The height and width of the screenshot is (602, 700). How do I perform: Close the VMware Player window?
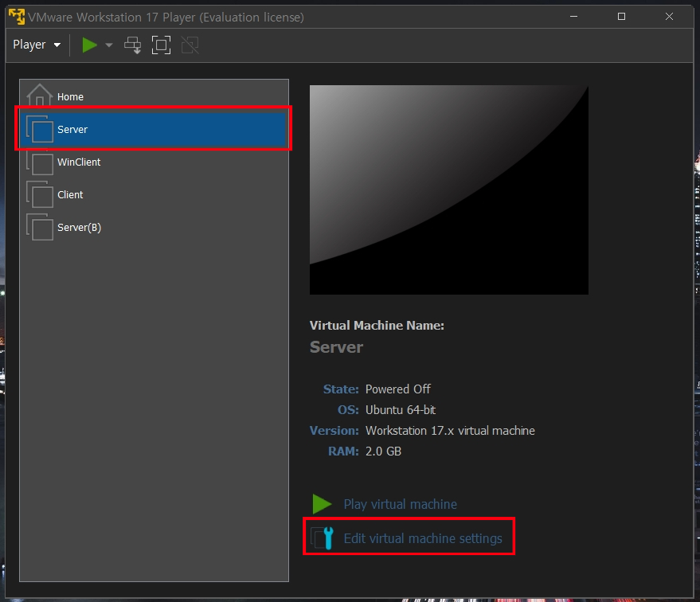(x=669, y=17)
